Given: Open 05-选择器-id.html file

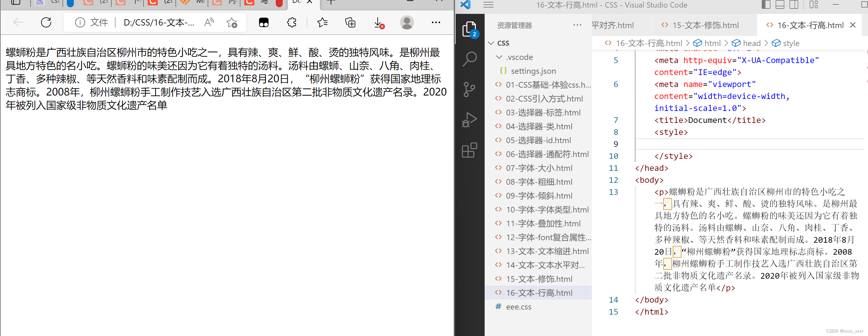Looking at the screenshot, I should click(538, 140).
